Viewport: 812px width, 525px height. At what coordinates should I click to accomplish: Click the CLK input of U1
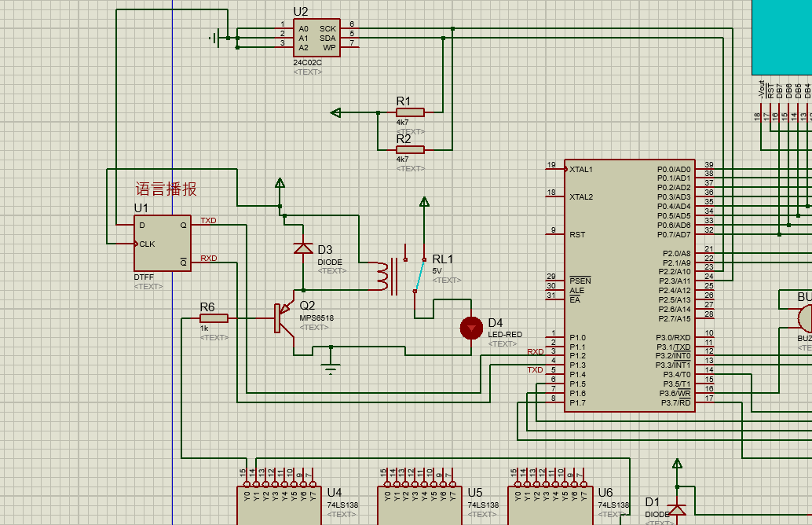click(x=147, y=244)
